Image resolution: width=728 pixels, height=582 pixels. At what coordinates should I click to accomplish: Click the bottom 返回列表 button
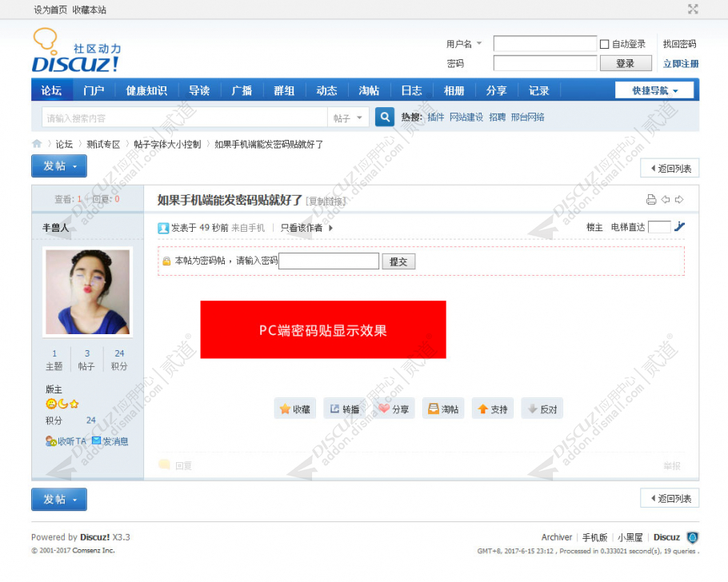[x=670, y=498]
